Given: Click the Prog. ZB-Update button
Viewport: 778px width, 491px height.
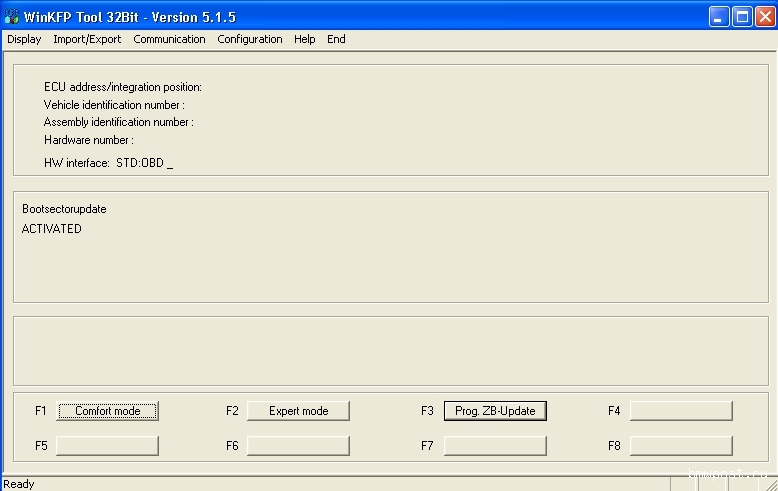Looking at the screenshot, I should (x=495, y=411).
